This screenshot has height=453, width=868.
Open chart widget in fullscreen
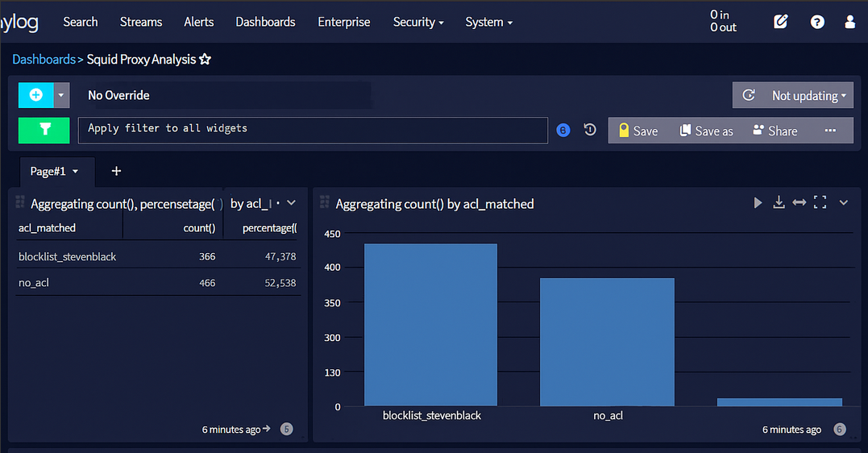pos(820,202)
